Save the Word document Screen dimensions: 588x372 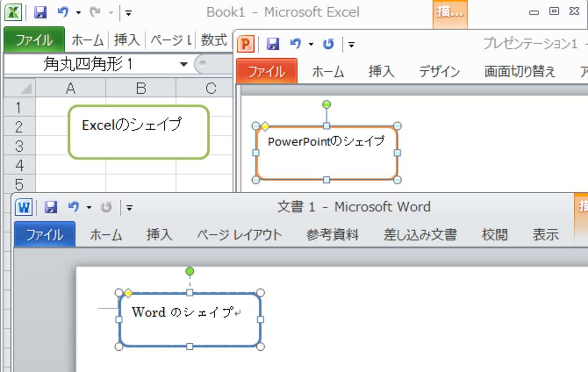[x=51, y=207]
